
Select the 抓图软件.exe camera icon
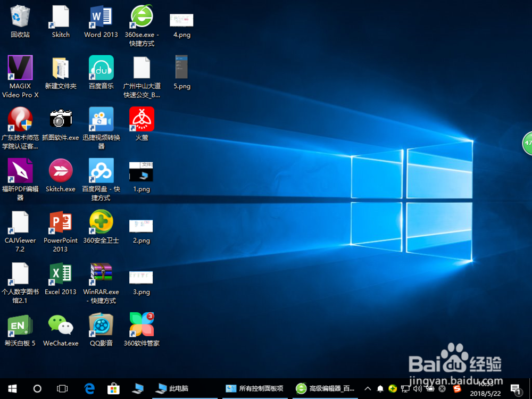tap(61, 124)
